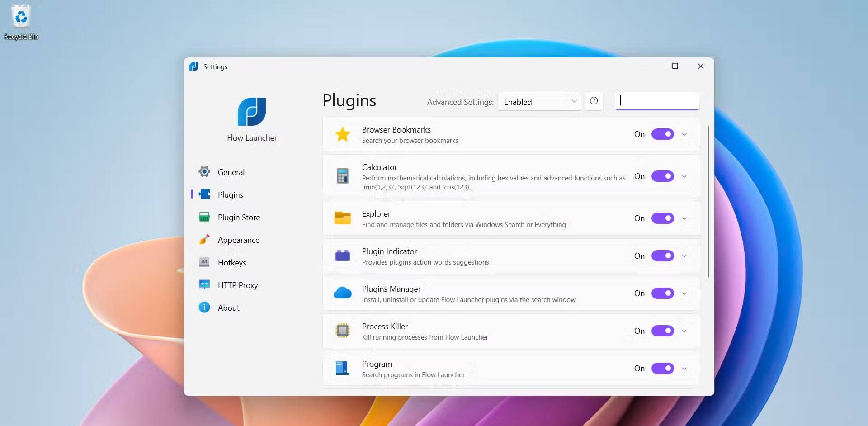Click the help question mark button
This screenshot has width=868, height=426.
(594, 101)
